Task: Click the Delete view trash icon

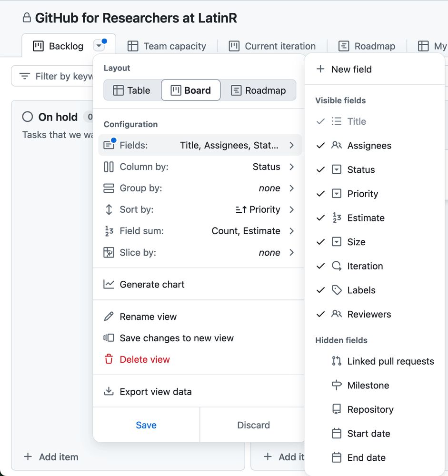Action: (110, 360)
